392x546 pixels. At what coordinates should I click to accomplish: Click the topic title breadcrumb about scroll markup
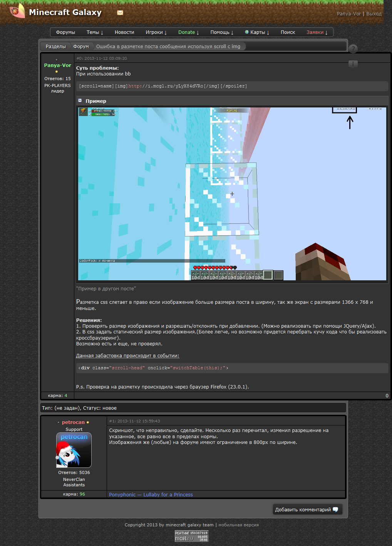pyautogui.click(x=168, y=47)
